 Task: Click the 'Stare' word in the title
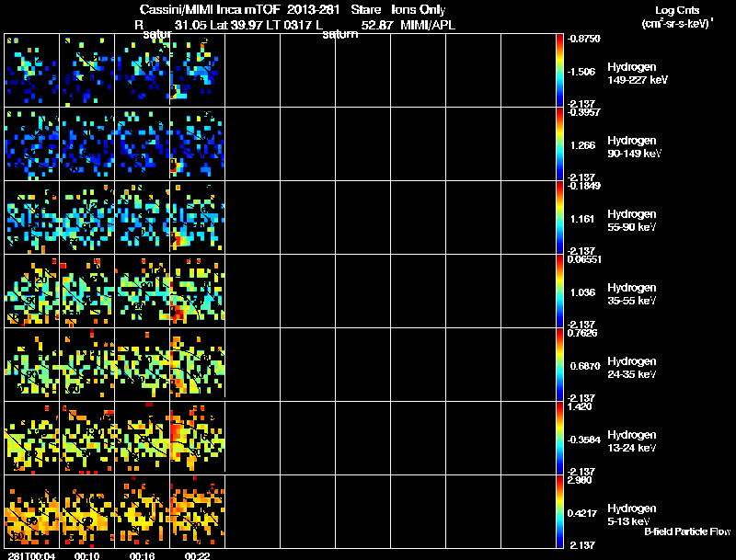[x=365, y=10]
